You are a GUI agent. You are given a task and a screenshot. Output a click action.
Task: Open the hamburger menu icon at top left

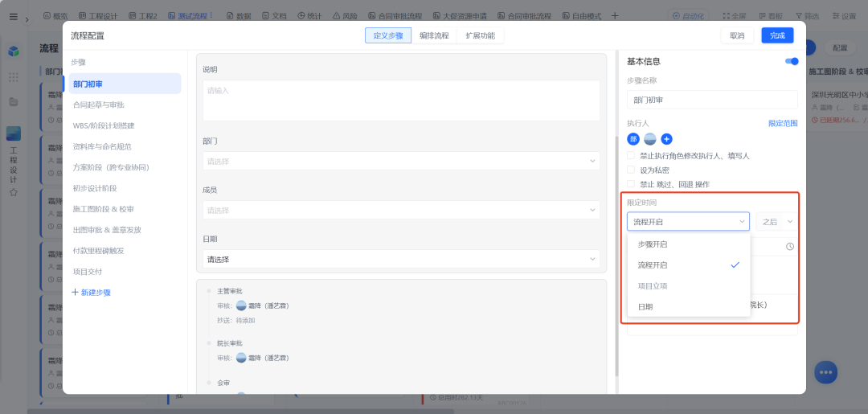click(14, 17)
